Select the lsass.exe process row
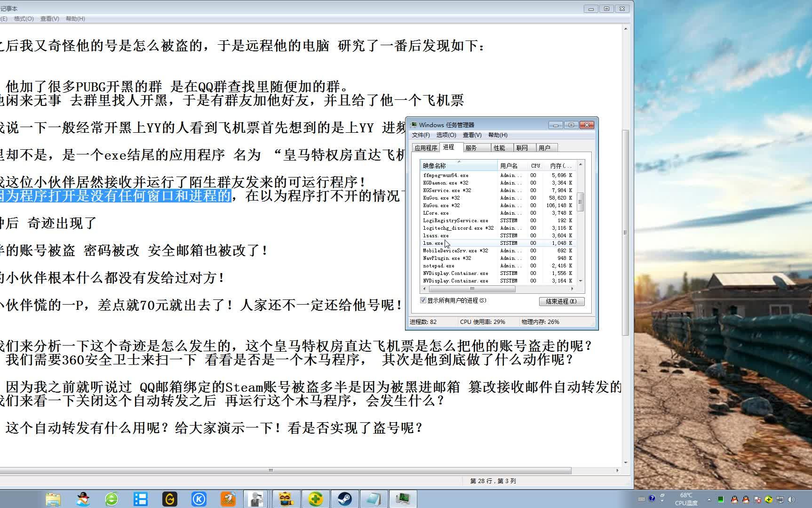This screenshot has height=508, width=812. point(498,235)
